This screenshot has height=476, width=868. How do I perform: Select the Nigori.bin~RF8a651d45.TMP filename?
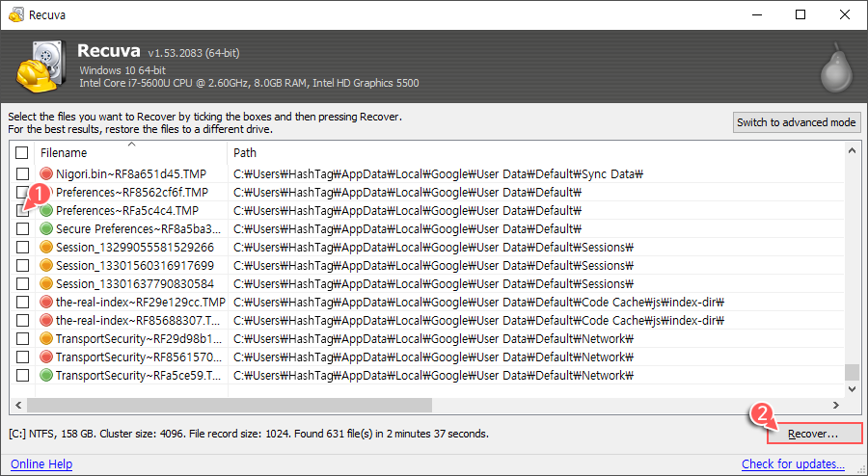(131, 174)
